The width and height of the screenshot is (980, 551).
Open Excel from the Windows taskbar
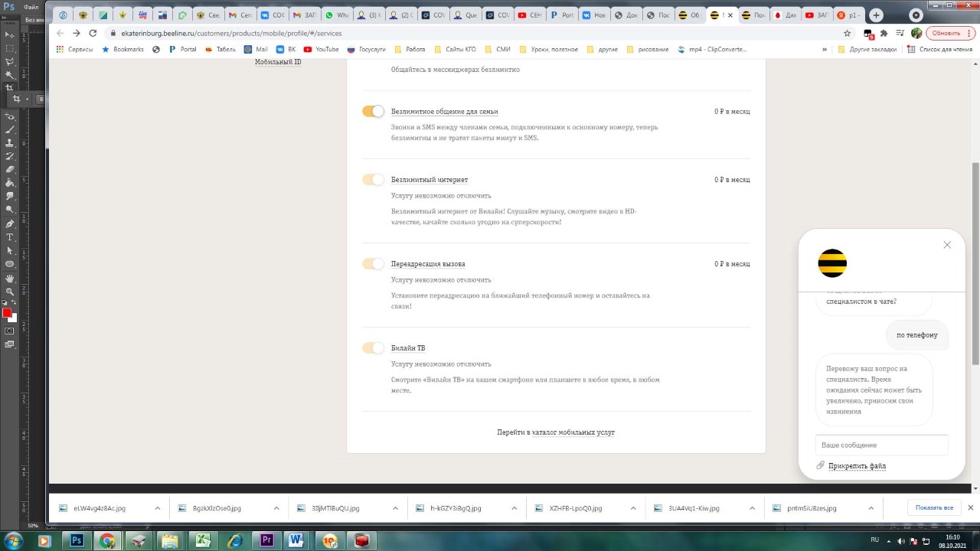203,540
